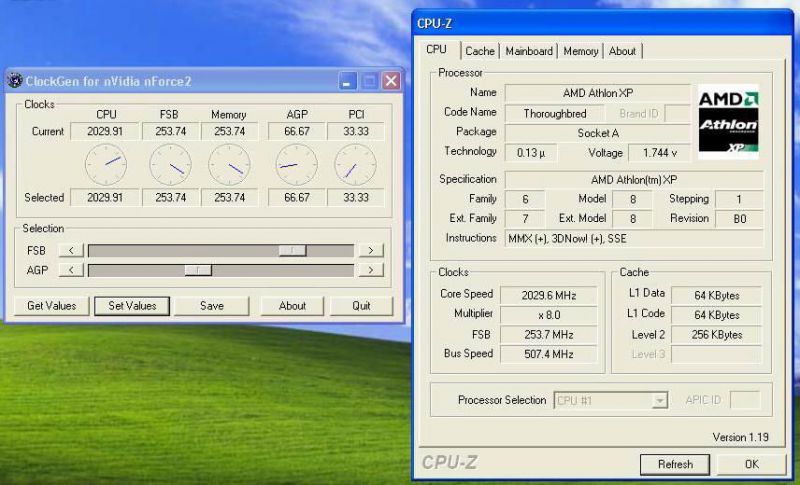Click the Code Name field Thoroughbred
The height and width of the screenshot is (485, 800).
coord(555,113)
